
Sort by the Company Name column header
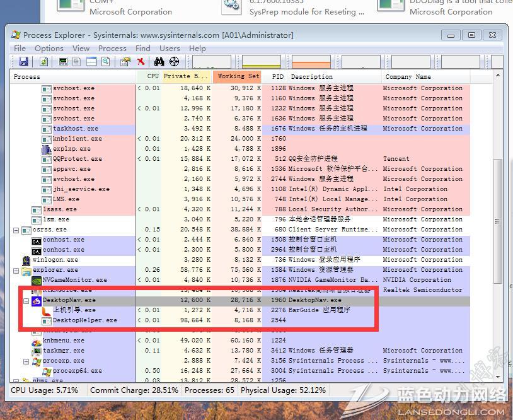point(408,76)
